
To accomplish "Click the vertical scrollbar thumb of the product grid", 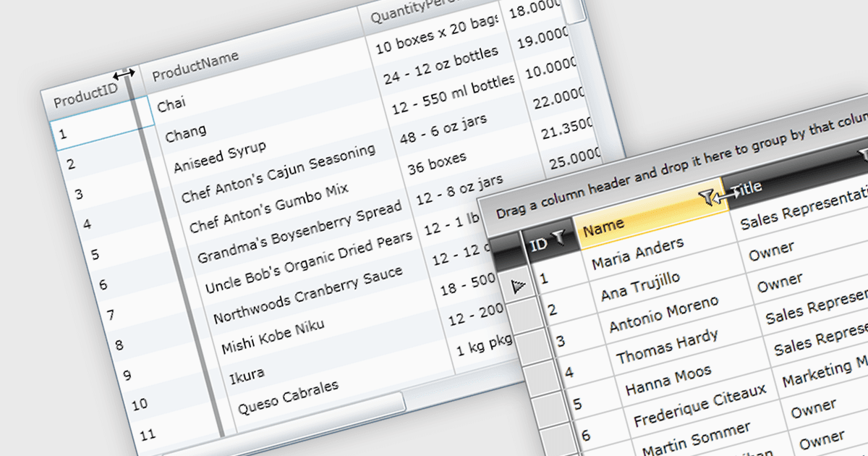I will [x=576, y=12].
